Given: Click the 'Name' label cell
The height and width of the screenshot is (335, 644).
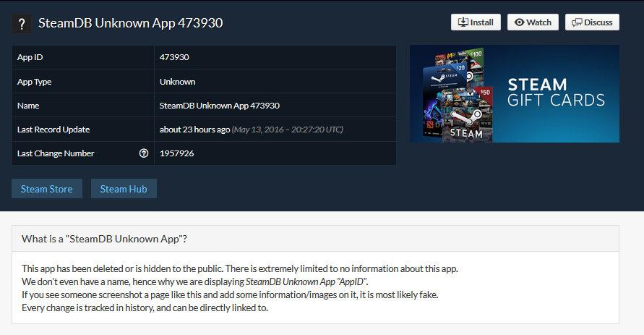Looking at the screenshot, I should 83,106.
